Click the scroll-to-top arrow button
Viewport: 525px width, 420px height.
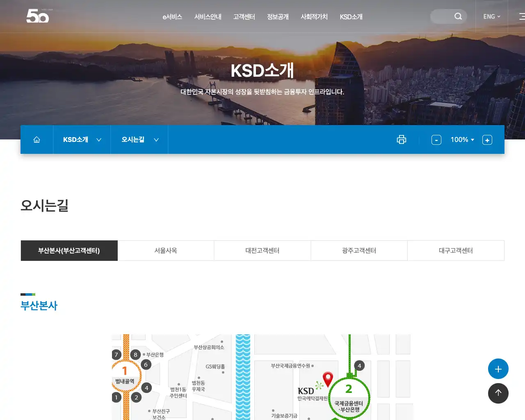click(x=498, y=393)
